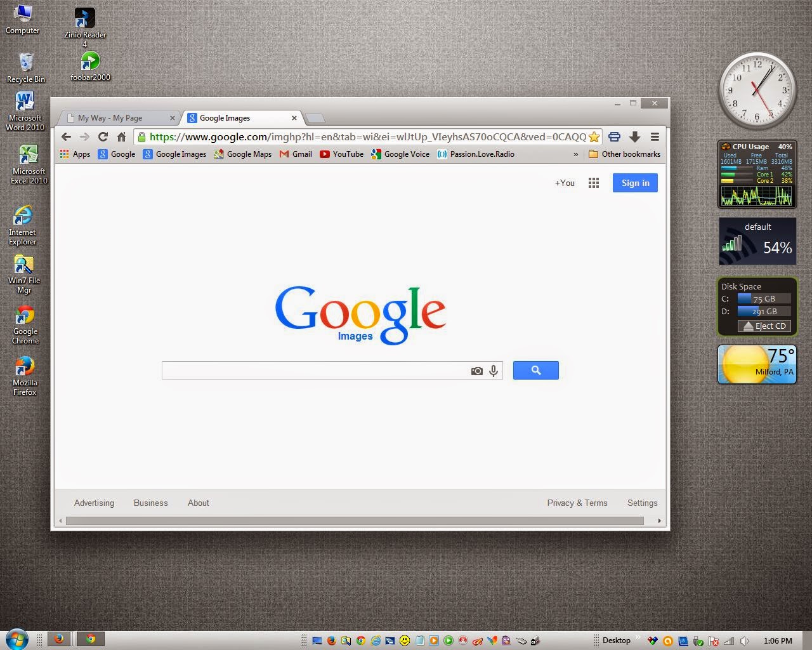Mute the volume from the system tray

tap(744, 640)
